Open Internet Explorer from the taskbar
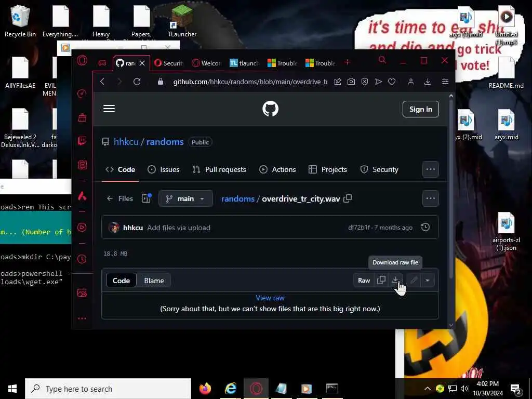 [x=231, y=389]
